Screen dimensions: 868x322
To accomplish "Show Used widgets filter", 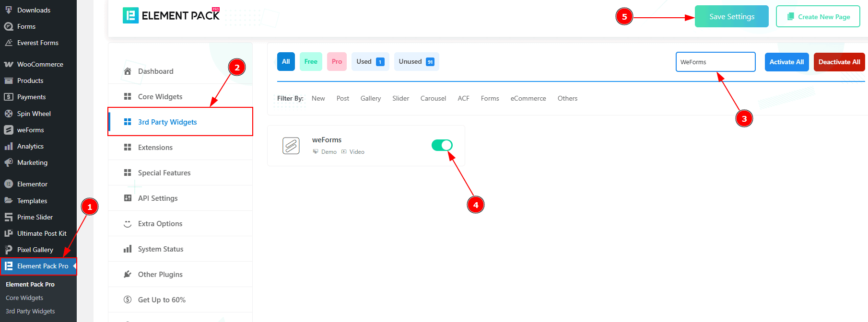I will 370,61.
